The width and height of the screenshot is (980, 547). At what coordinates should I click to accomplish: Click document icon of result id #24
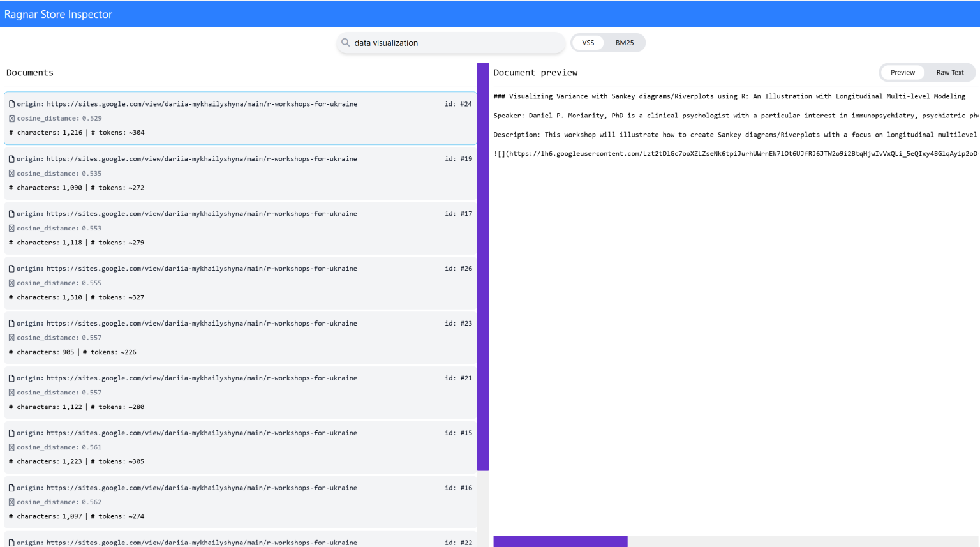point(11,104)
